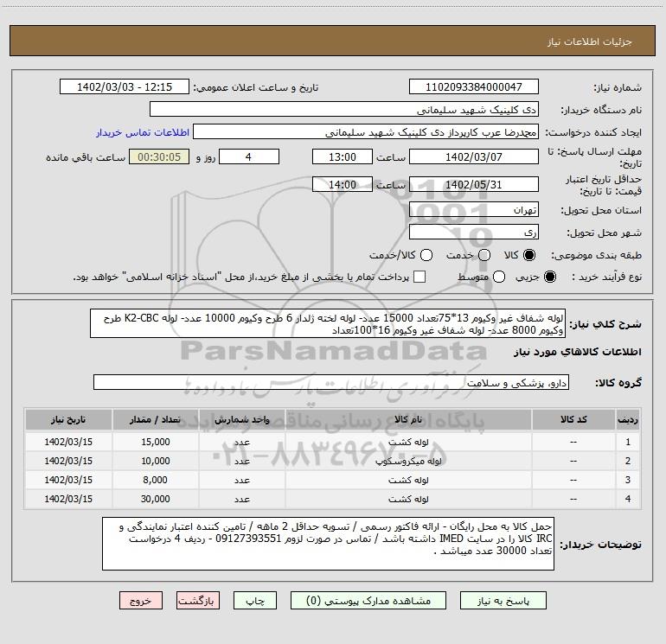
Task: Click item name لوله کشت in row 4
Action: [408, 500]
